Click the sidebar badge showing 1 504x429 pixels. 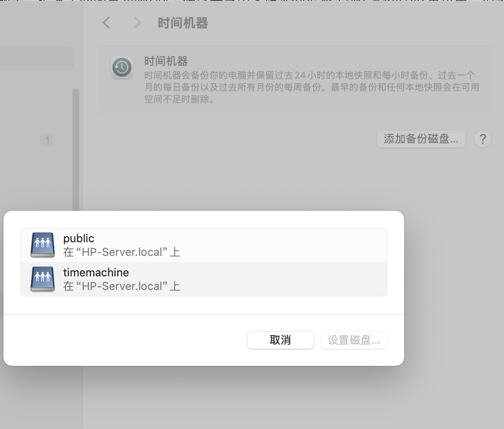tap(48, 140)
